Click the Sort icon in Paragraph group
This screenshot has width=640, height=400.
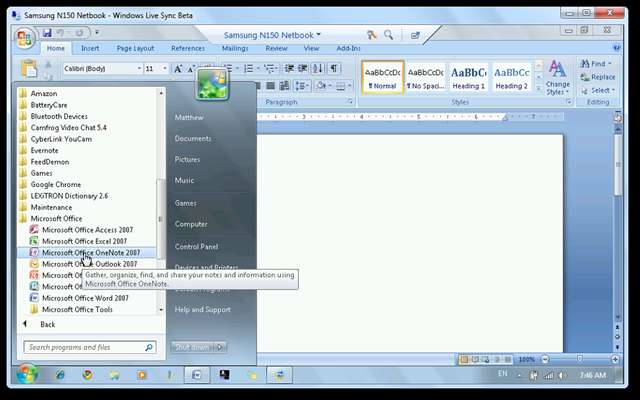pyautogui.click(x=318, y=69)
